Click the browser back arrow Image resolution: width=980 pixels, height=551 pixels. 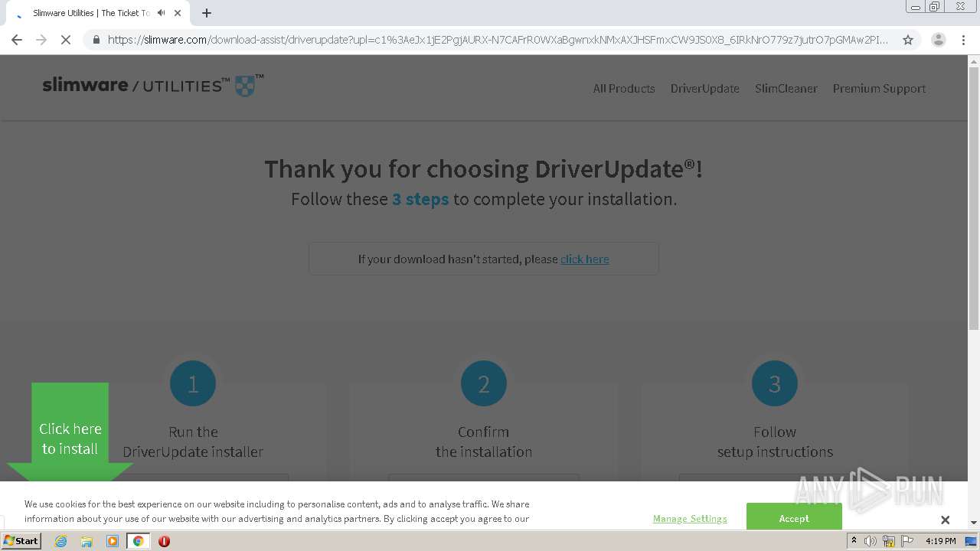[17, 40]
